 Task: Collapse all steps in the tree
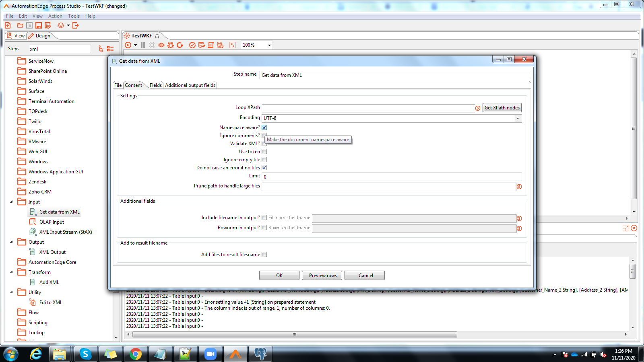coord(110,49)
